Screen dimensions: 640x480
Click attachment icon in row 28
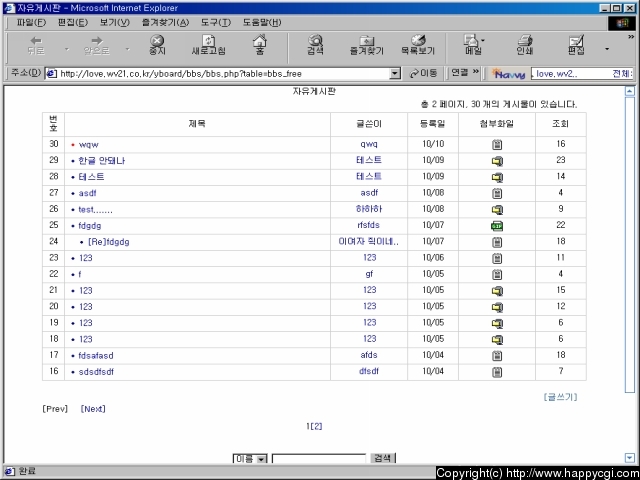[x=497, y=177]
